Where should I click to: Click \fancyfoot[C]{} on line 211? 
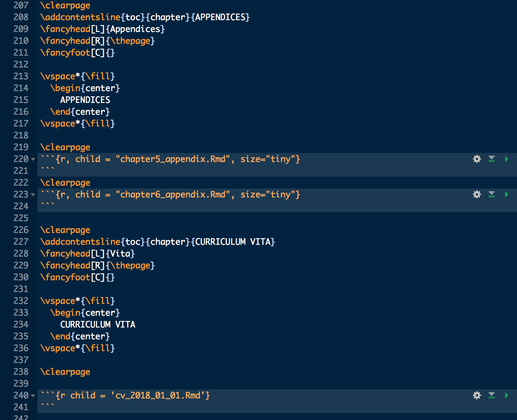pos(77,52)
